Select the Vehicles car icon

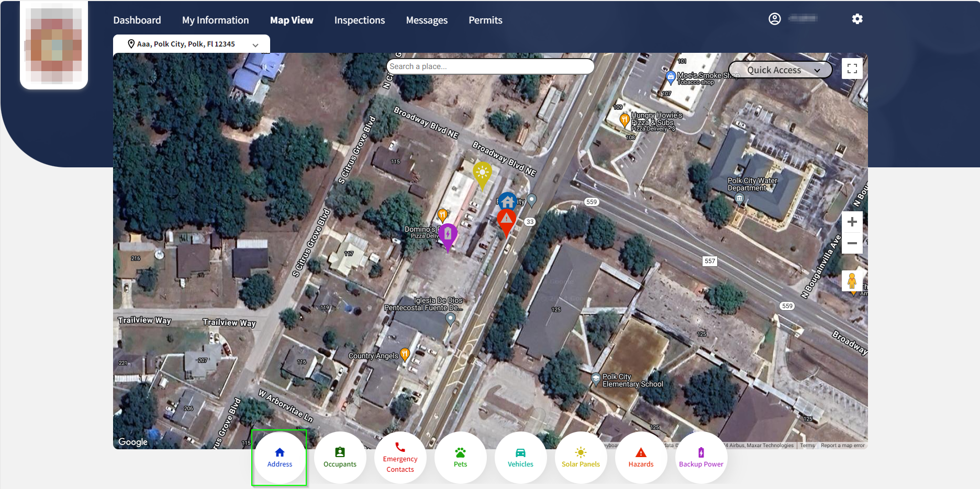coord(520,458)
